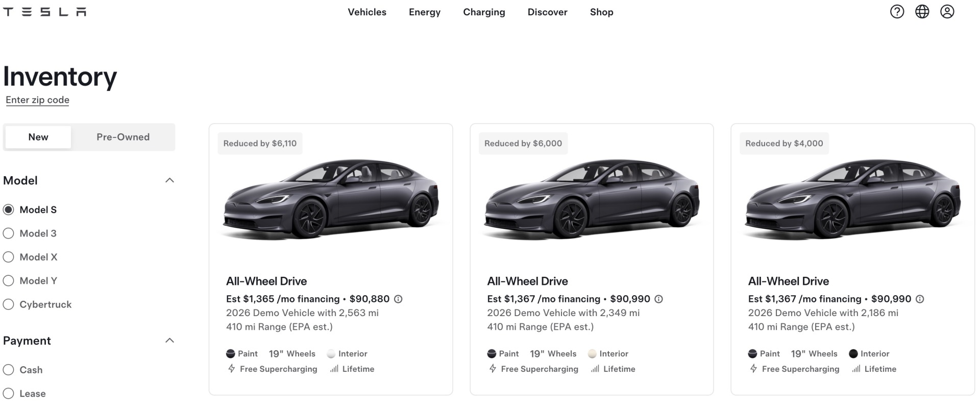Click info icon beside $90,880 price

398,299
